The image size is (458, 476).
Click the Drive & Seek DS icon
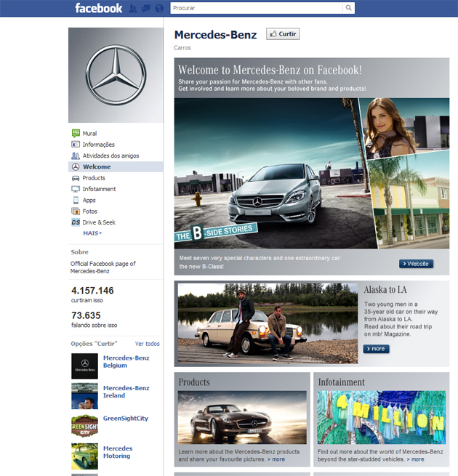point(76,222)
